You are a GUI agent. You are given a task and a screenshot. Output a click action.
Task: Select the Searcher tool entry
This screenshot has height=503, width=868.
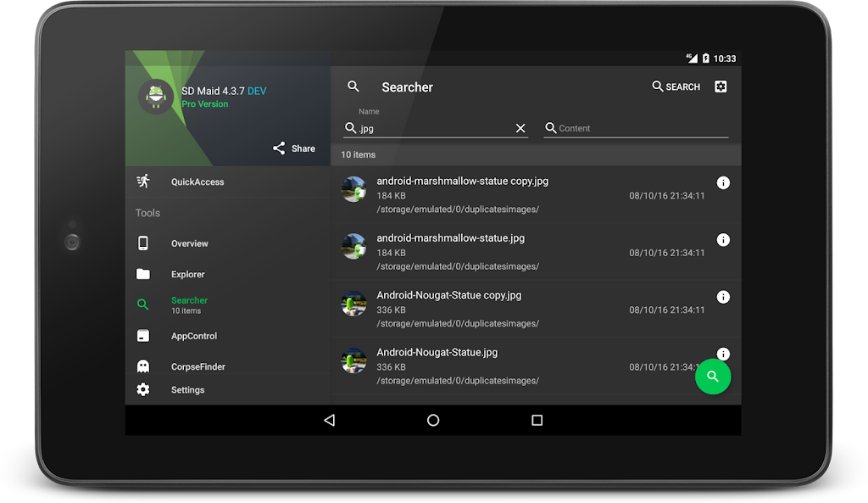pos(189,305)
